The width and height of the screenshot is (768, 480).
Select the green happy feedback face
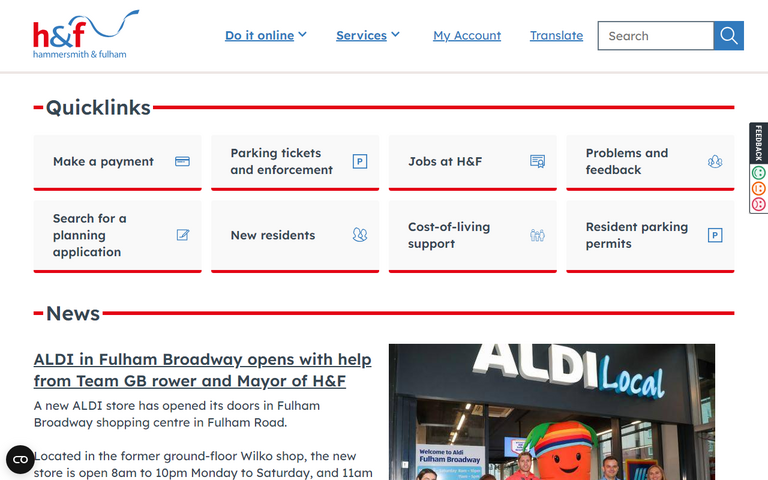(758, 173)
